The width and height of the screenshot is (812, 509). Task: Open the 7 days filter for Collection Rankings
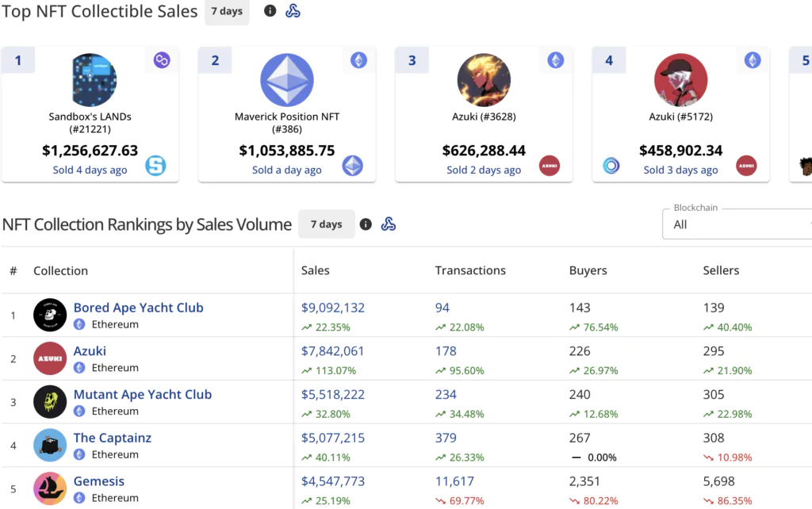pos(326,224)
